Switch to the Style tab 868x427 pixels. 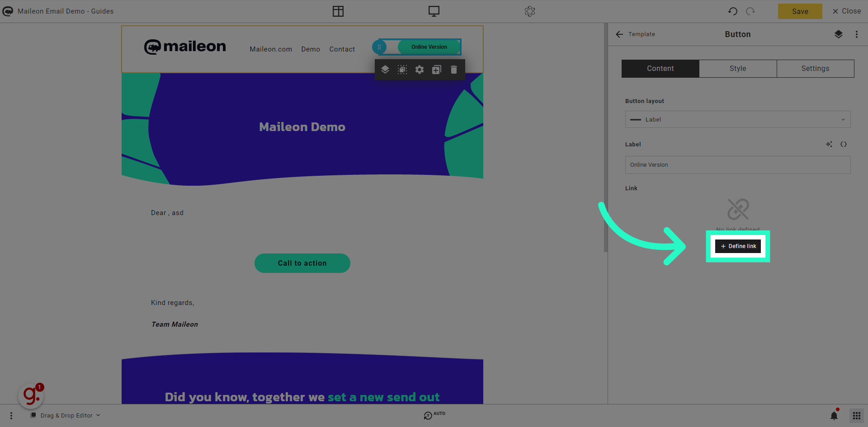pos(738,69)
